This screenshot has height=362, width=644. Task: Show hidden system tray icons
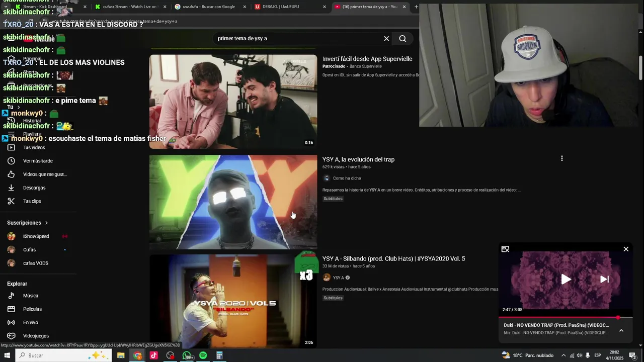pyautogui.click(x=563, y=355)
